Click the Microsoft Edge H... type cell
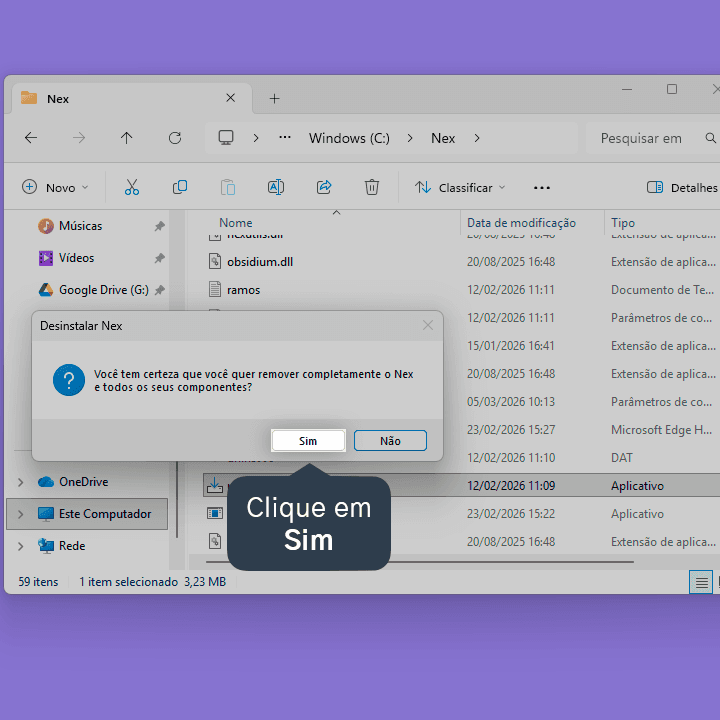 pyautogui.click(x=661, y=430)
